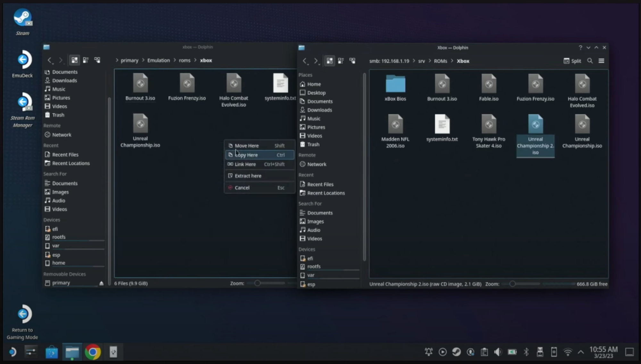Switch right window to compact view
This screenshot has height=364, width=641.
click(x=341, y=61)
